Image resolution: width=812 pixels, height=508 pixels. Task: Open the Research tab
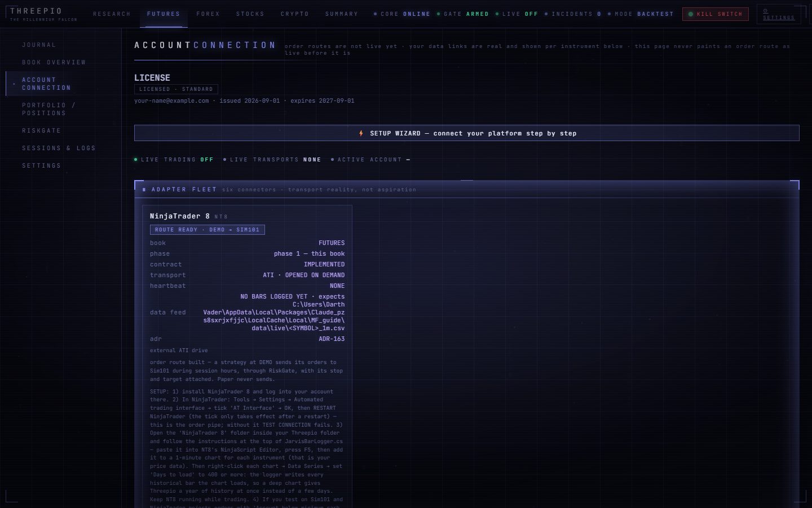pos(112,14)
